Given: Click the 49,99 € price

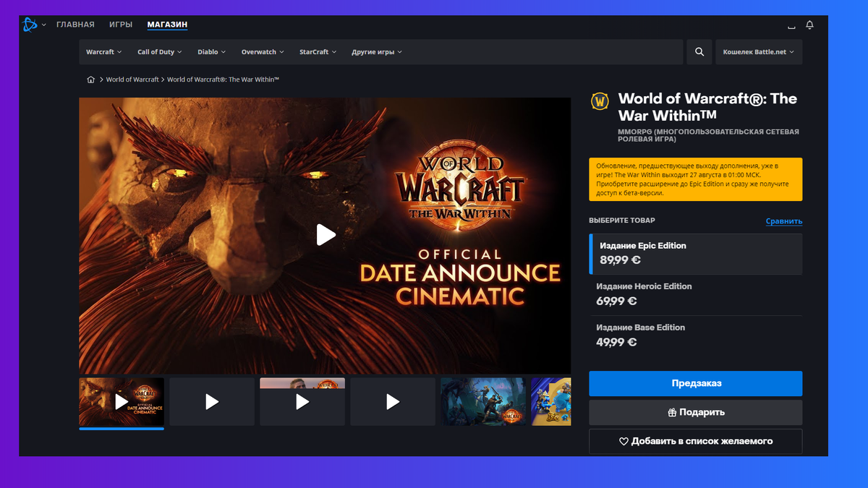Looking at the screenshot, I should [616, 343].
